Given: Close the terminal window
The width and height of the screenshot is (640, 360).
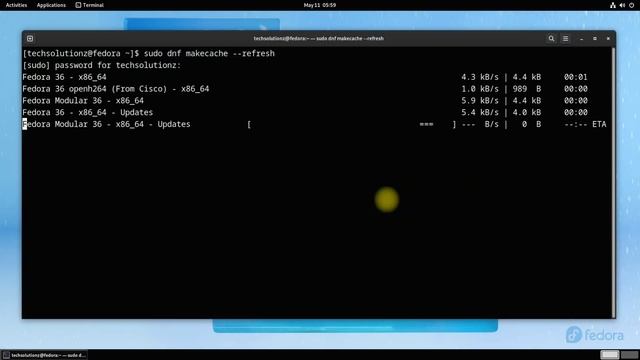Looking at the screenshot, I should click(608, 38).
